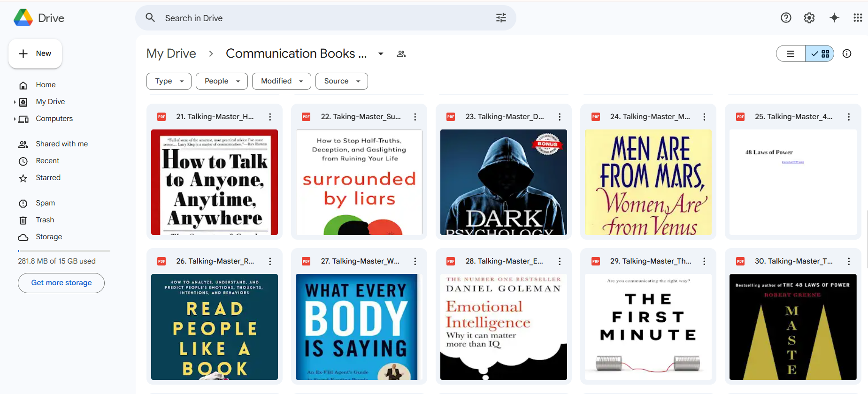Open Communication Books folder dropdown arrow
This screenshot has width=868, height=394.
(x=381, y=54)
